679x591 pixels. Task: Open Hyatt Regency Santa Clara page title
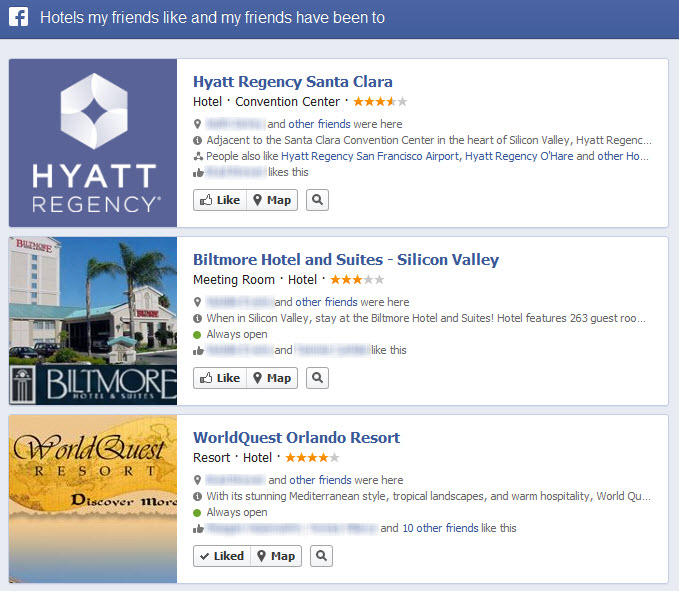pos(293,82)
